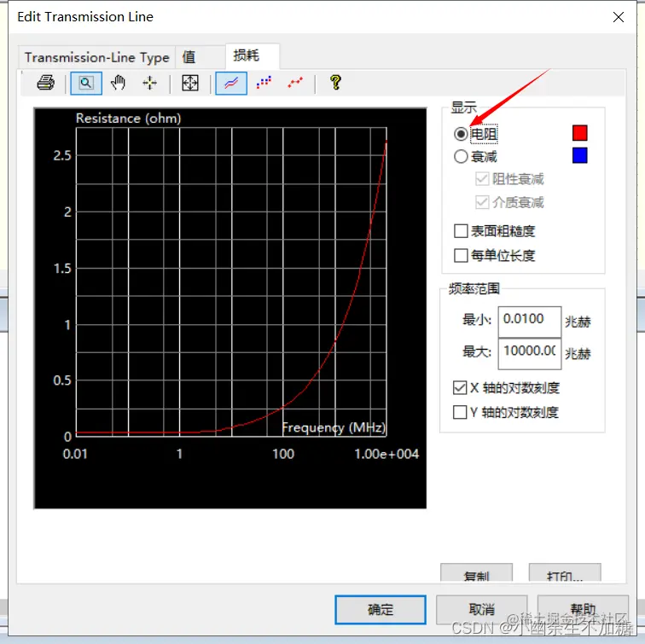Click the Print icon in the toolbar
This screenshot has height=644, width=645.
[45, 83]
